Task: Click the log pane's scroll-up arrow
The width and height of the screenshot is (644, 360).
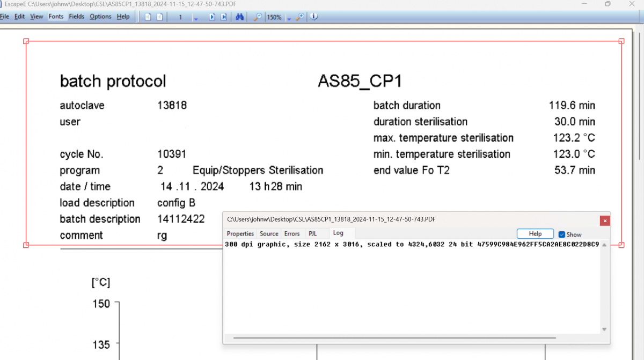Action: pos(604,245)
